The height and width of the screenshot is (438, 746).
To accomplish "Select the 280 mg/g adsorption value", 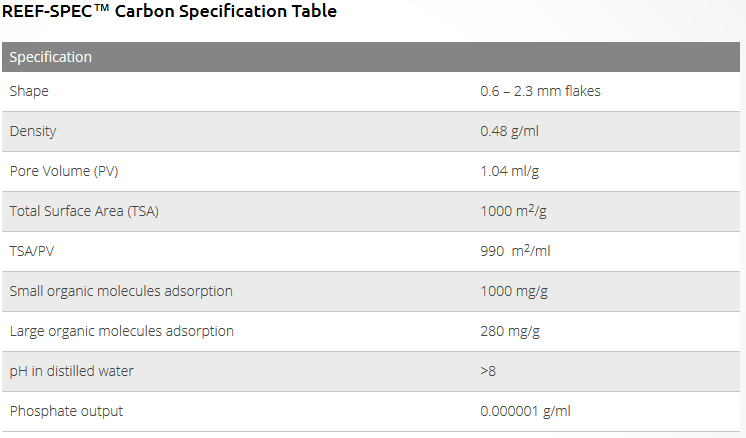I will (510, 331).
